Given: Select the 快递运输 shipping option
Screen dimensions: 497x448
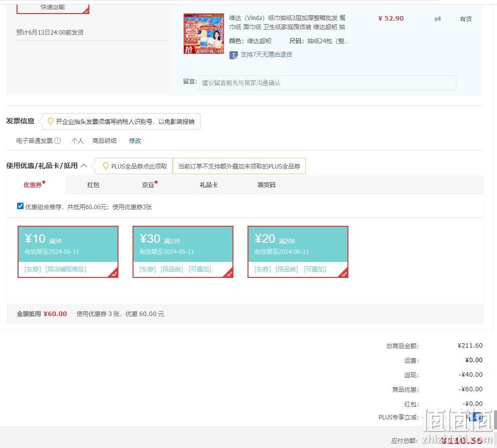Looking at the screenshot, I should coord(53,8).
